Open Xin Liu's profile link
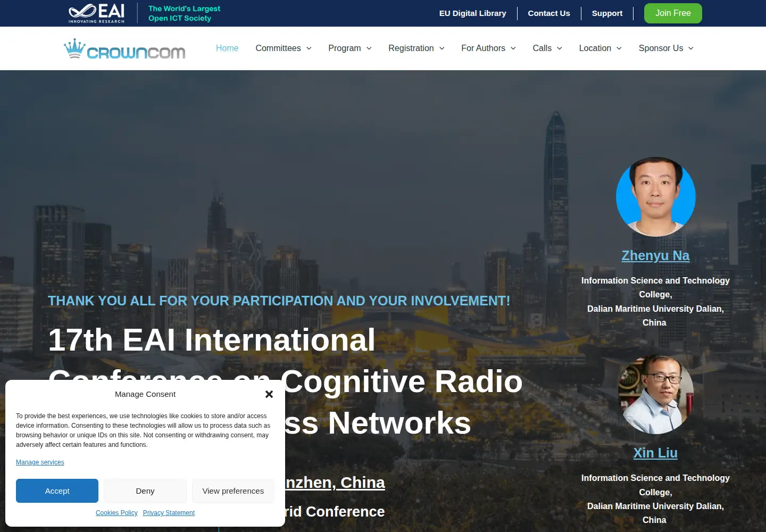Image resolution: width=766 pixels, height=532 pixels. pyautogui.click(x=655, y=453)
